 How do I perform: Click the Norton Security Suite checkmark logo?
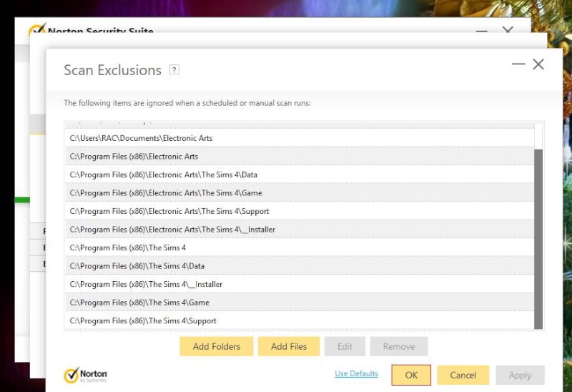[37, 29]
